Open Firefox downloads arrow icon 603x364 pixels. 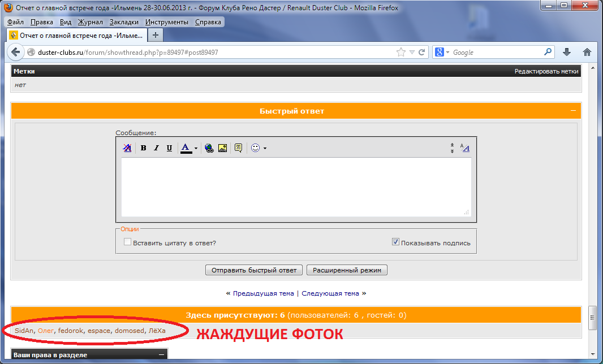(567, 52)
